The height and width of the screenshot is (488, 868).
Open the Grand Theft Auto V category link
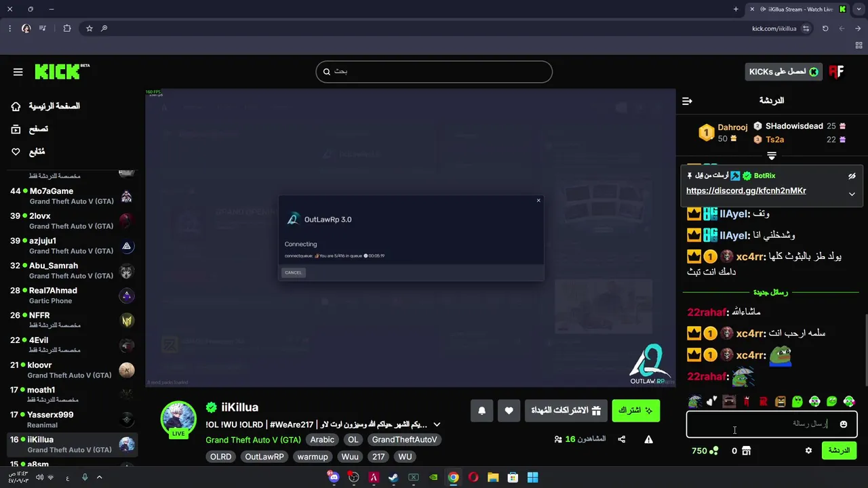click(x=253, y=440)
